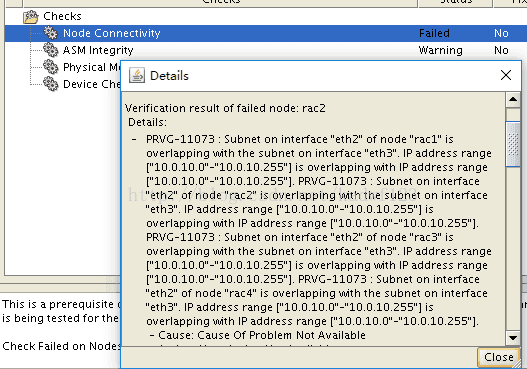Click the 'Details:' label in dialog

click(147, 122)
